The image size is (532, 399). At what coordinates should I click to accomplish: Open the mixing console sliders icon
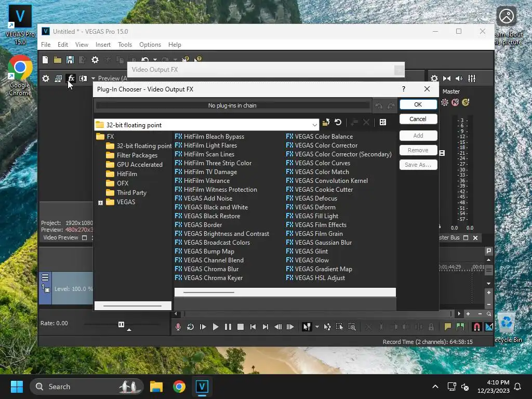(472, 78)
